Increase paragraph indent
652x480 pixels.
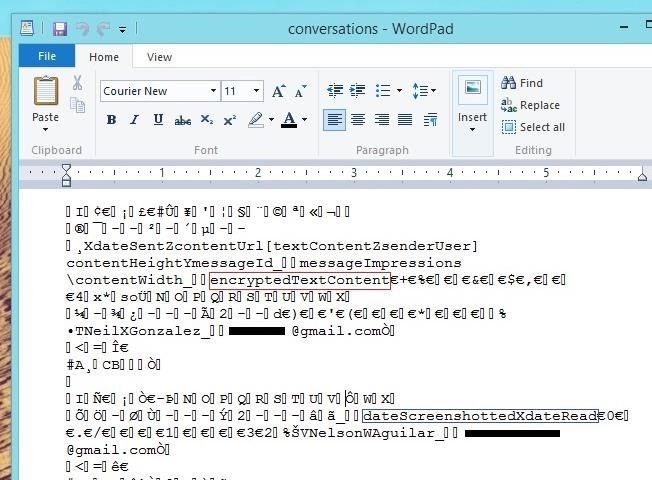358,91
